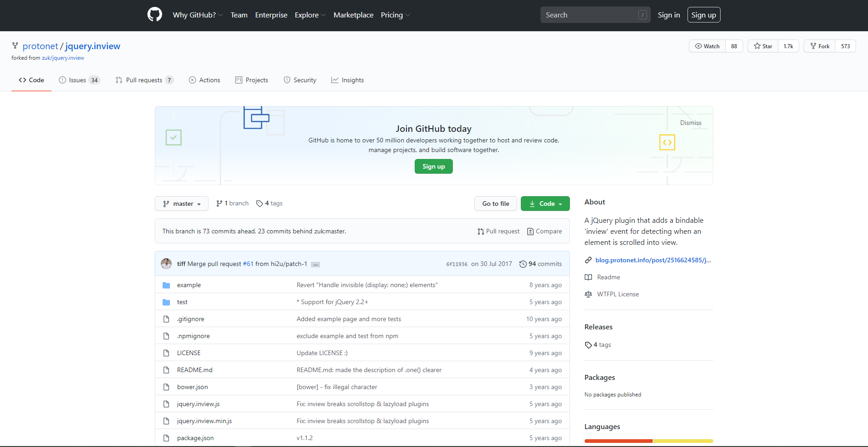Click the GitHub octocat logo
The height and width of the screenshot is (447, 868).
coord(155,15)
